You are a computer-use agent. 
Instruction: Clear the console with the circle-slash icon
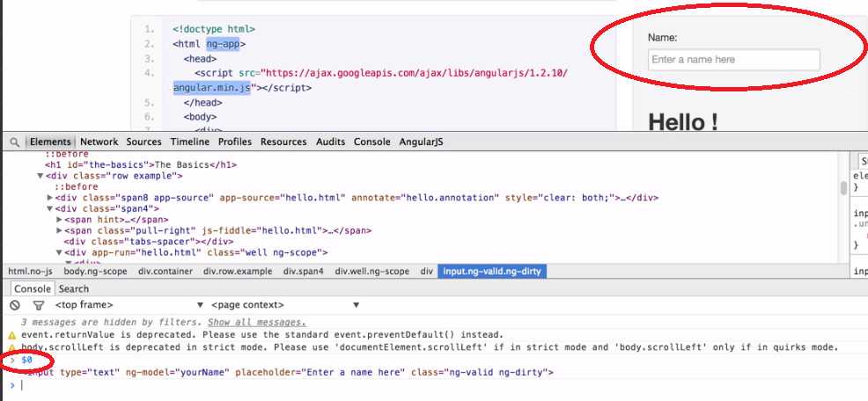[x=15, y=305]
